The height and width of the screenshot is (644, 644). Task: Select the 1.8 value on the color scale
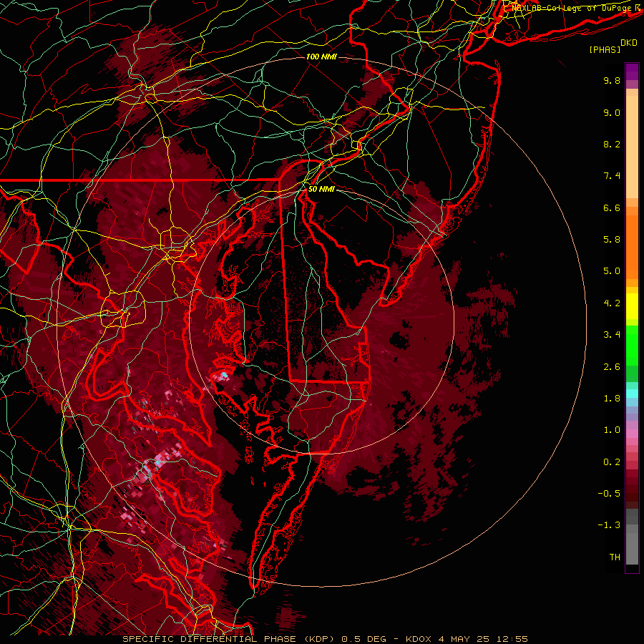click(612, 399)
